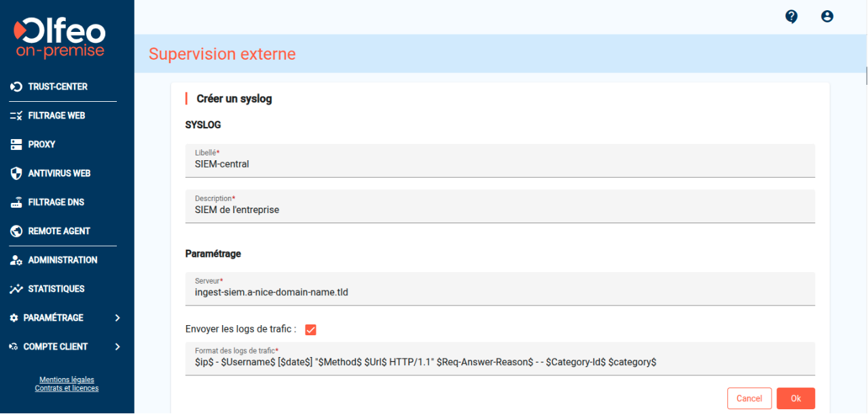The width and height of the screenshot is (868, 414).
Task: Expand the Compte Client submenu chevron
Action: coord(117,347)
